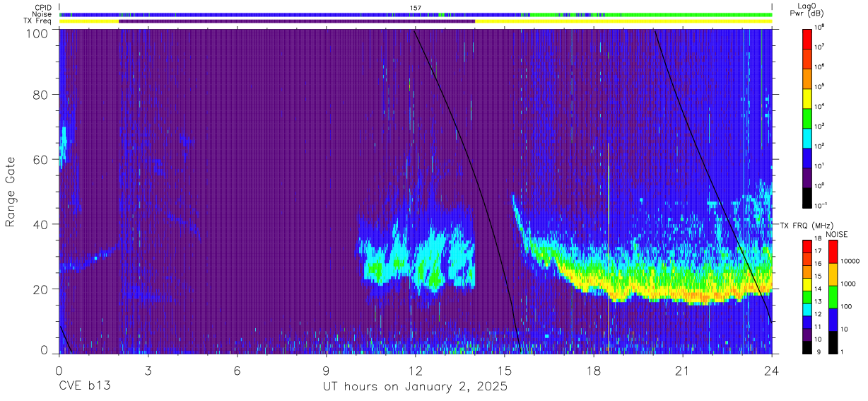Click the 'CVE b13' radar beam label
This screenshot has width=868, height=401.
pyautogui.click(x=84, y=387)
